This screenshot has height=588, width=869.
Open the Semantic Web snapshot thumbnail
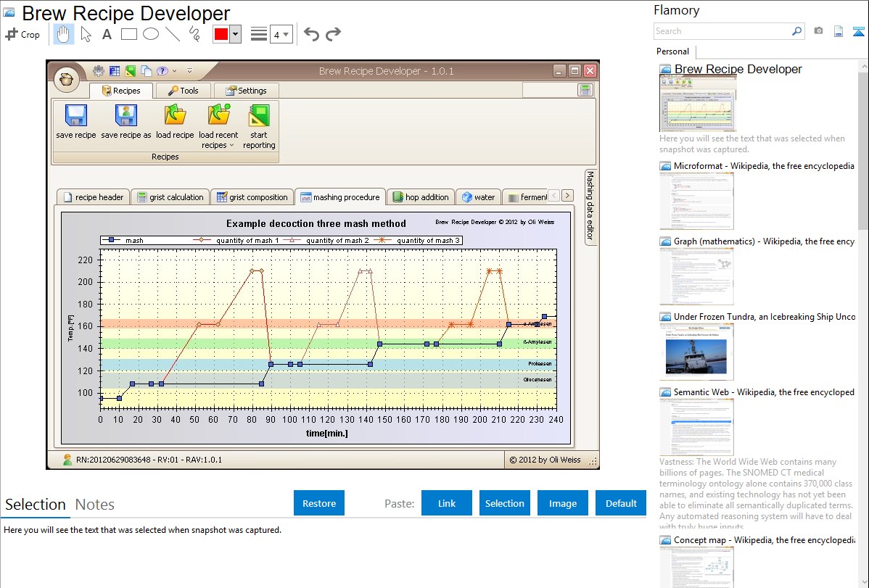coord(696,427)
